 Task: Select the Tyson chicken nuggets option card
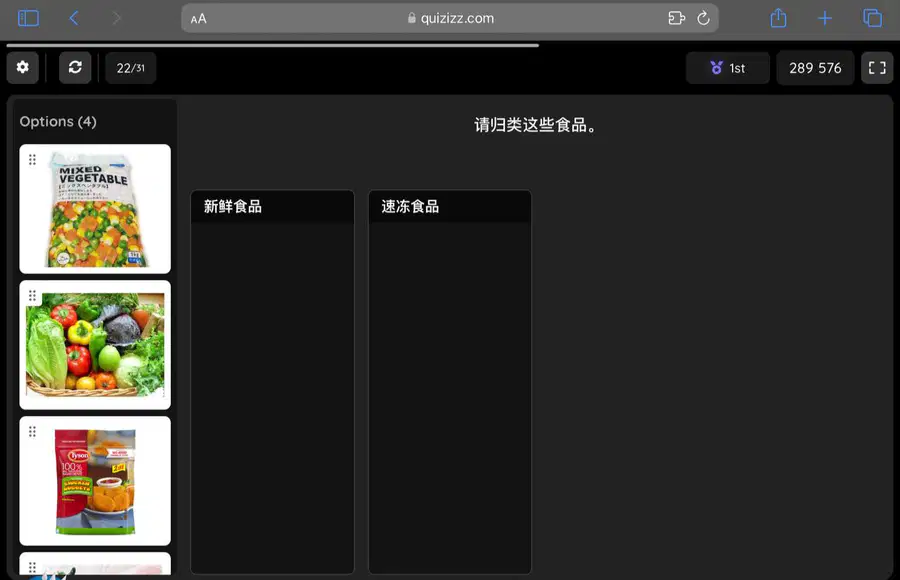tap(95, 481)
